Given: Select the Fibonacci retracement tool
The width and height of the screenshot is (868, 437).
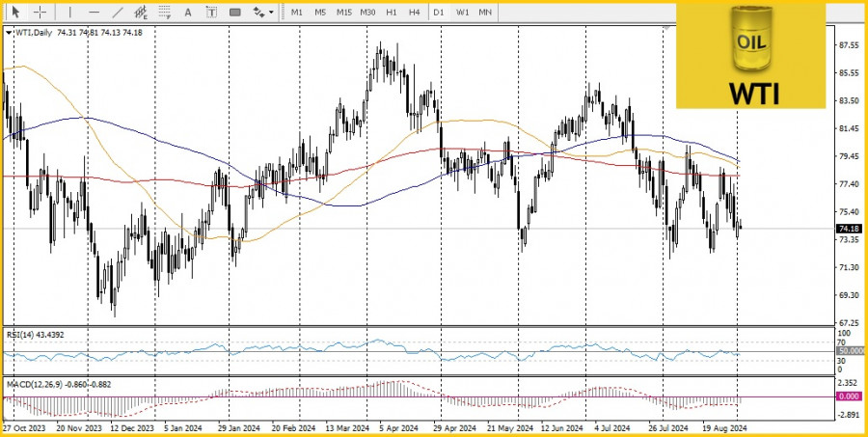Looking at the screenshot, I should click(x=165, y=13).
